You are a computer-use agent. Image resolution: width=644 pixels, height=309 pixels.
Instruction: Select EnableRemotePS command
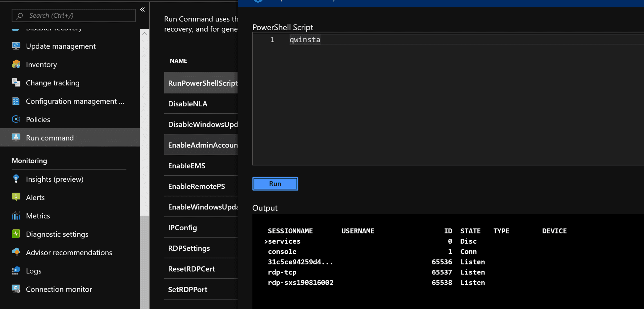click(201, 186)
